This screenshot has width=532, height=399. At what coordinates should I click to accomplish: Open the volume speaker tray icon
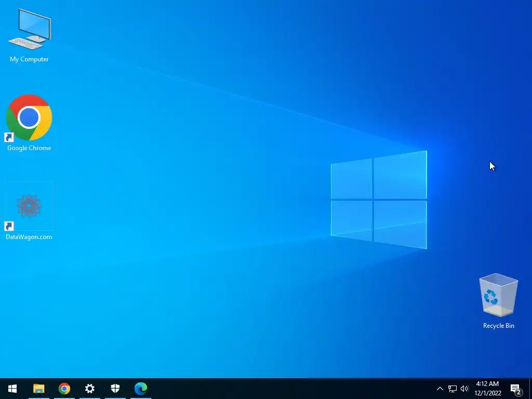464,389
